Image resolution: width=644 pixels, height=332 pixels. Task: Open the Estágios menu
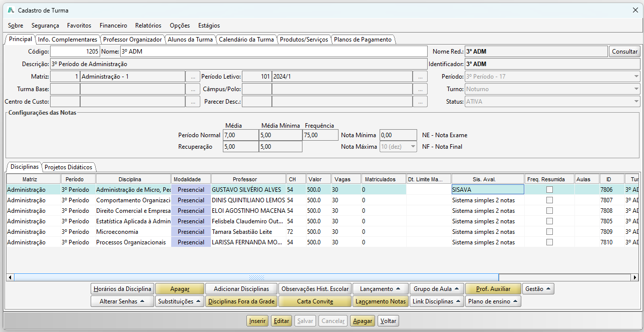(x=209, y=26)
